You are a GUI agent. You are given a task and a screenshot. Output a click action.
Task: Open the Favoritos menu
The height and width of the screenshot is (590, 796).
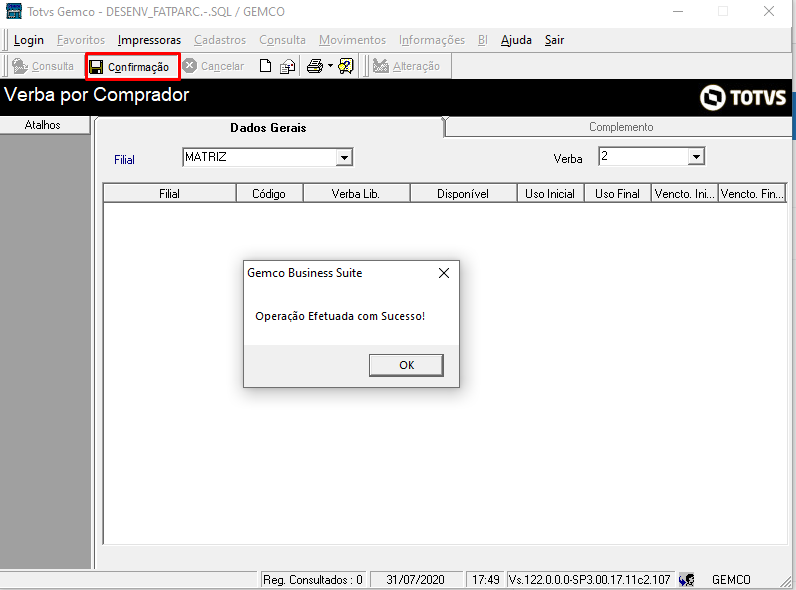point(81,40)
